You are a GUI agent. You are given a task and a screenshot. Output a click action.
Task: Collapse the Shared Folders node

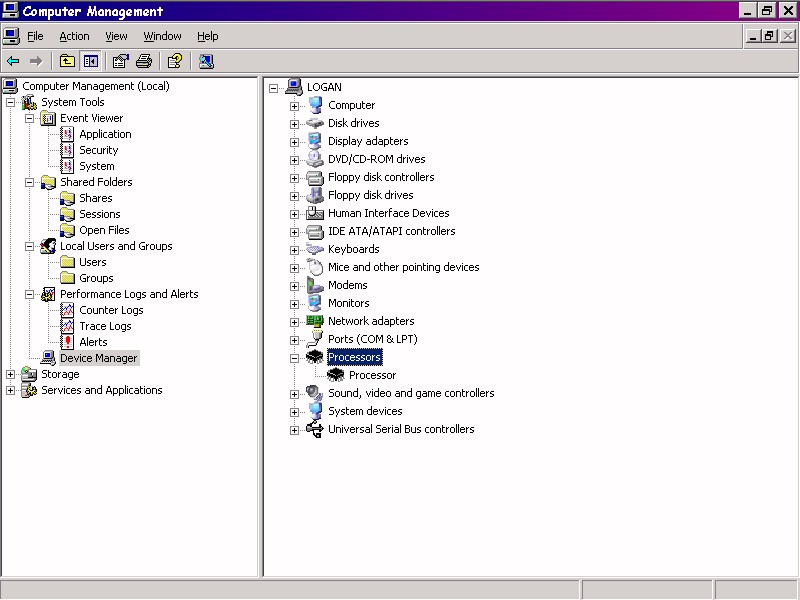pos(30,182)
